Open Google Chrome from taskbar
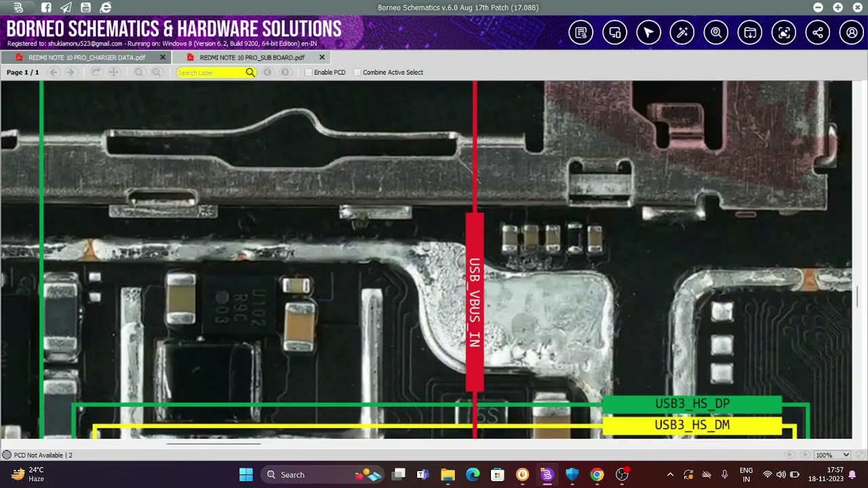Viewport: 868px width, 488px height. point(597,474)
